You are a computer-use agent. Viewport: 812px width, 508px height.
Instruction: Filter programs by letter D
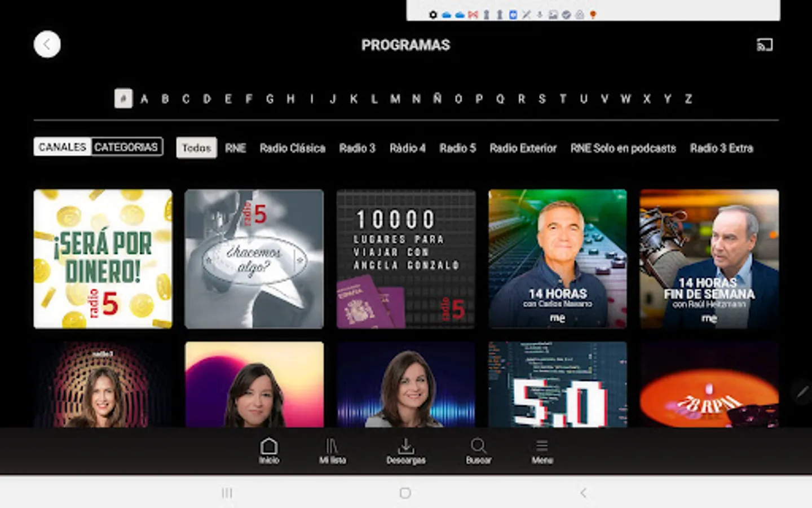click(207, 99)
